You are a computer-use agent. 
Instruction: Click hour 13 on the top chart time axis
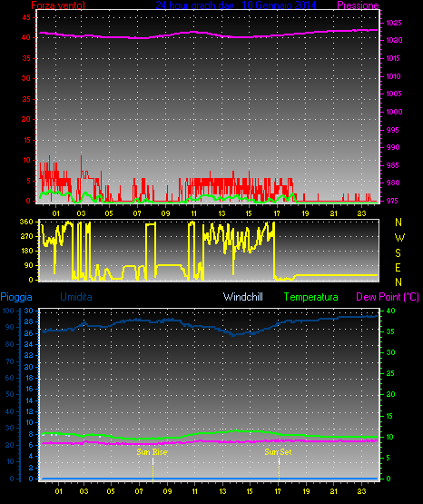[x=221, y=213]
